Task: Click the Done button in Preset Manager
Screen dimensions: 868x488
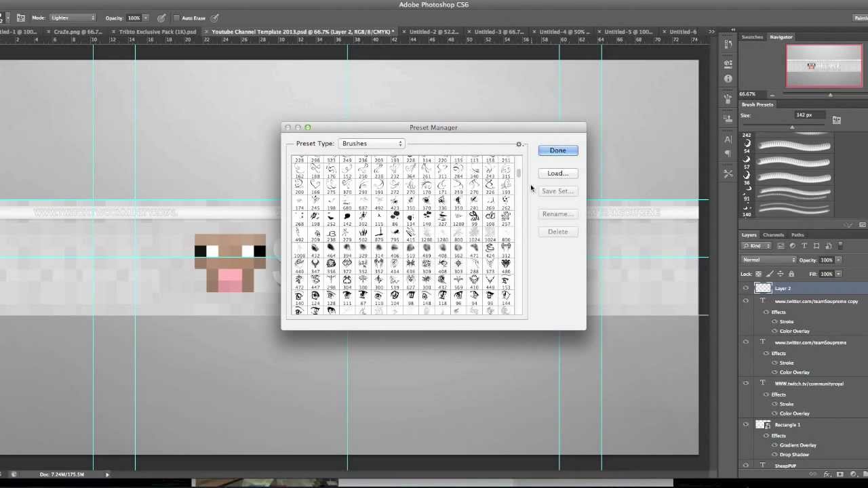Action: [x=558, y=150]
